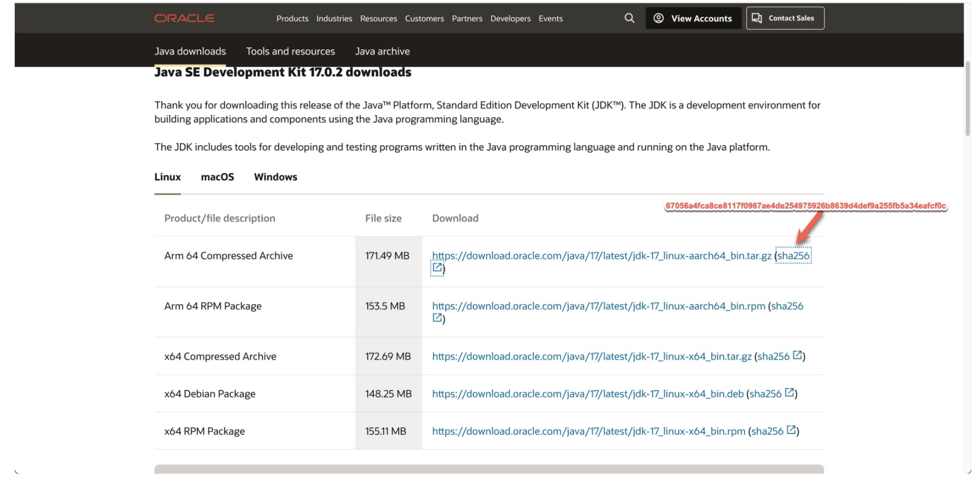Switch to Tools and resources tab
The width and height of the screenshot is (980, 479).
point(290,51)
